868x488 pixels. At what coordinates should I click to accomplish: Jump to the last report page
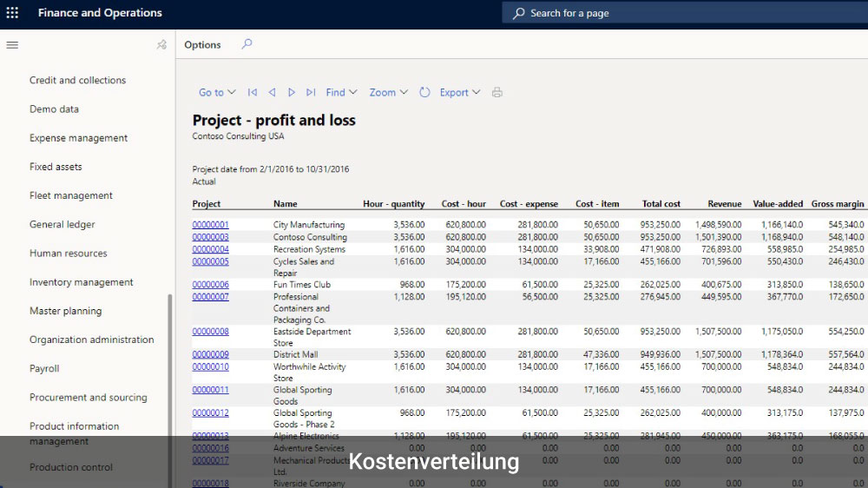click(x=311, y=93)
